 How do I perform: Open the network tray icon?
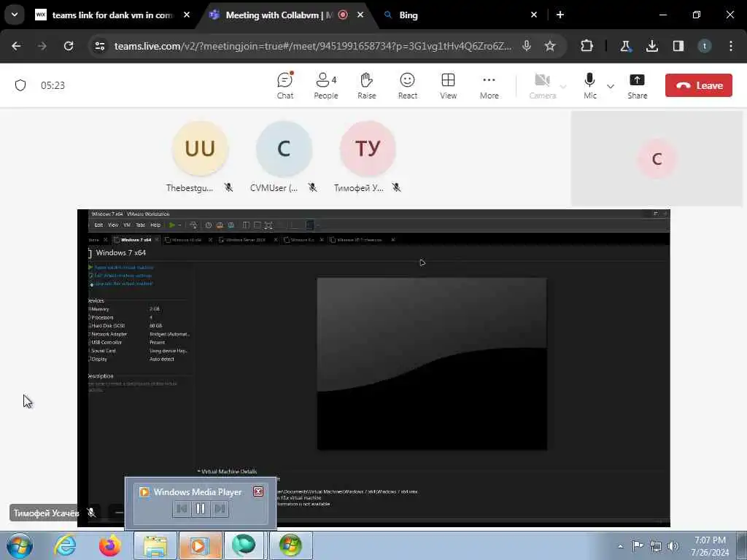click(656, 546)
